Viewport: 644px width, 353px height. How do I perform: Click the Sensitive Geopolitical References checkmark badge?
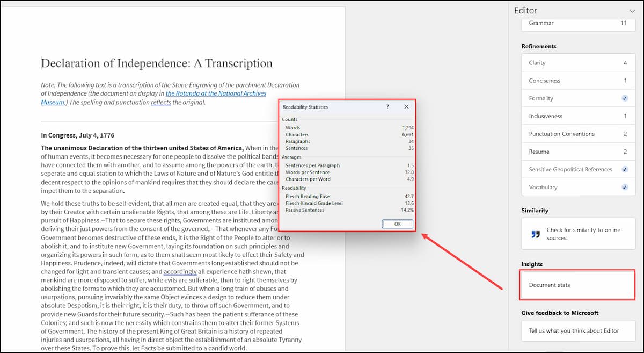point(624,169)
